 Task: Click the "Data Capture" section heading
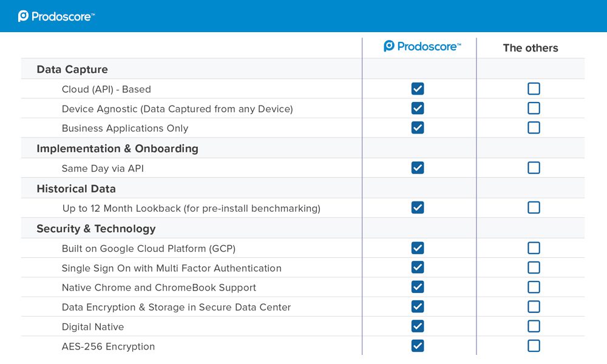[x=72, y=70]
